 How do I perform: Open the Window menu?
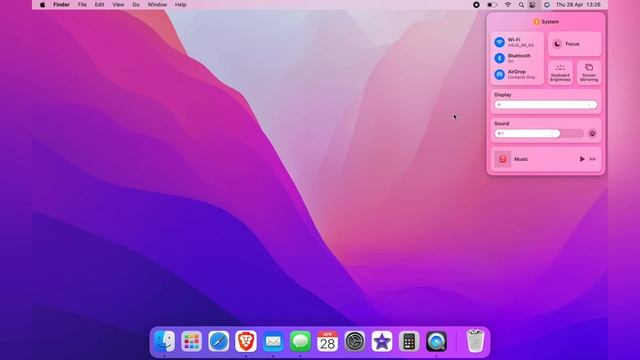click(x=157, y=4)
